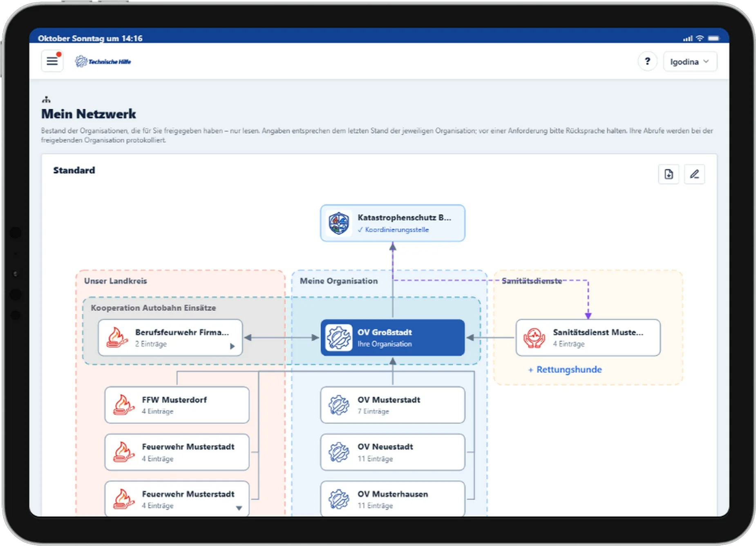The height and width of the screenshot is (546, 756).
Task: Tap the cellular signal bars icon
Action: [688, 38]
